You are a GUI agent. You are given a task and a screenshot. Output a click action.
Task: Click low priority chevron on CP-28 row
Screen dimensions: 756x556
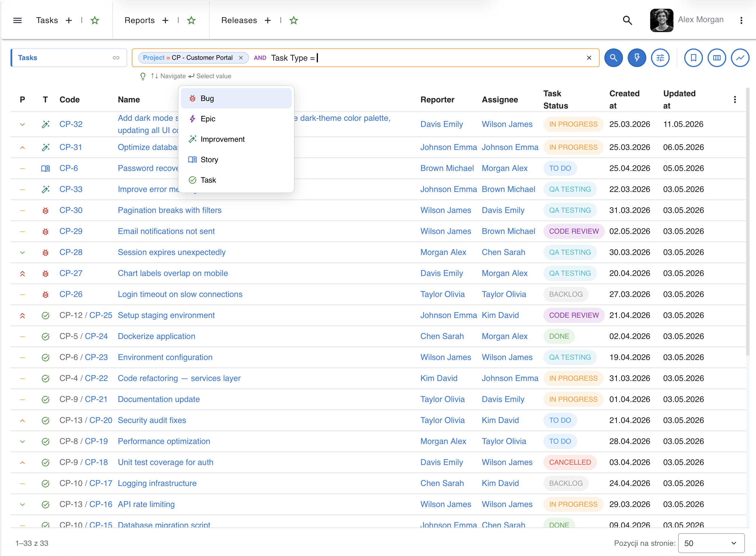(22, 252)
